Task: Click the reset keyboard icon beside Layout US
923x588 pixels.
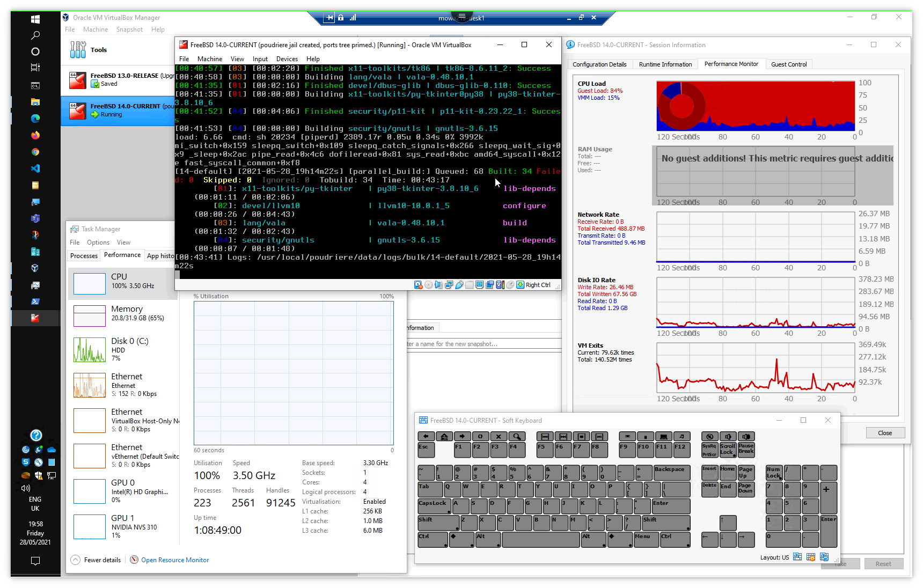Action: coord(824,557)
